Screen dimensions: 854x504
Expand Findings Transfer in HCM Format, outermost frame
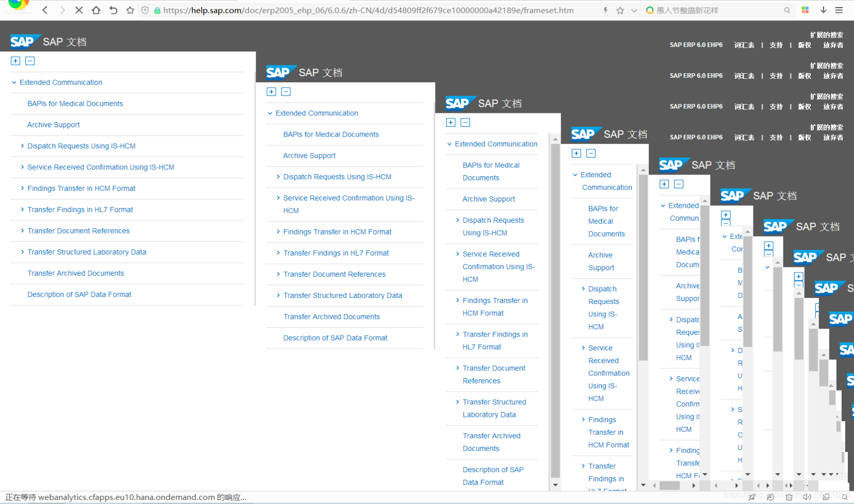(x=22, y=188)
